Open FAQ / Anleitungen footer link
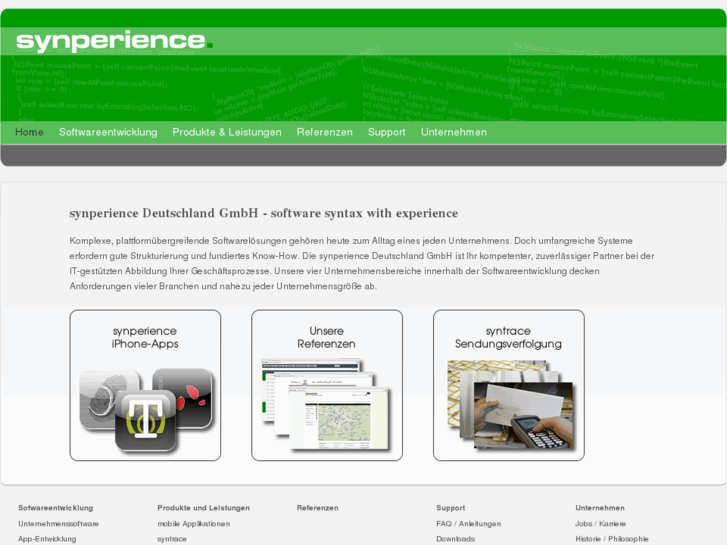The width and height of the screenshot is (727, 545). (468, 524)
